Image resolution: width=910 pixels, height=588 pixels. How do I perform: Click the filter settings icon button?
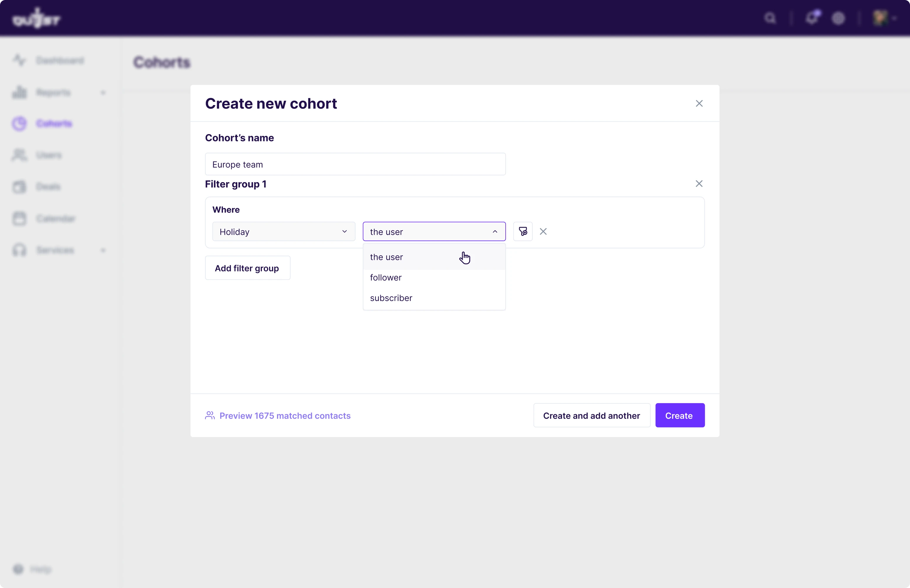point(523,232)
